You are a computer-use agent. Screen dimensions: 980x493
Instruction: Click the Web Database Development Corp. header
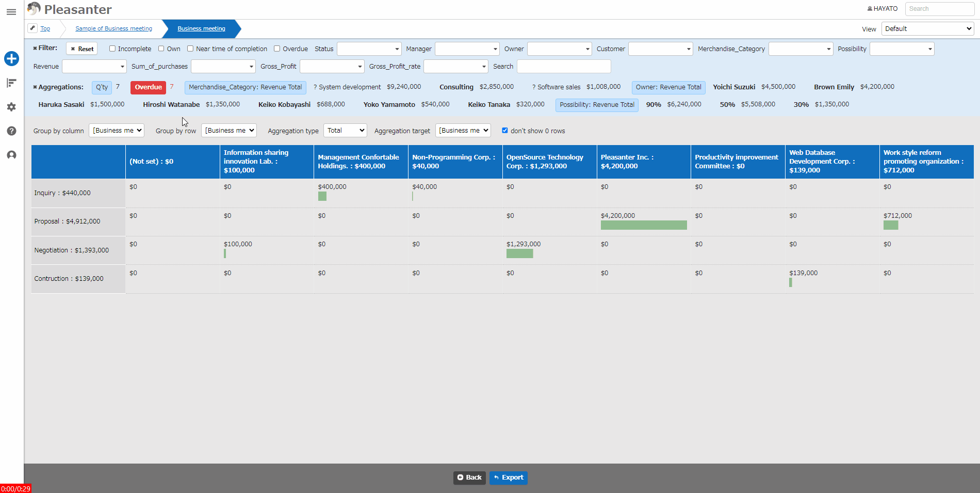[832, 162]
